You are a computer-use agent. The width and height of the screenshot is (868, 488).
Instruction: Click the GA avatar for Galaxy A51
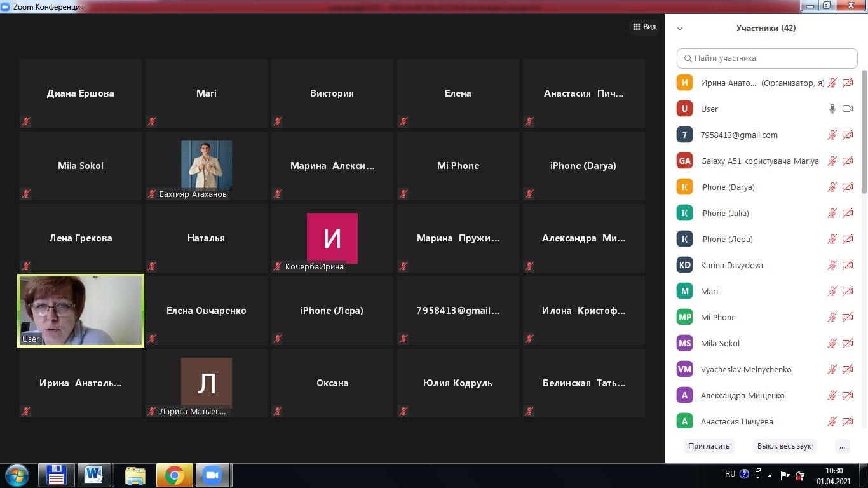point(684,161)
